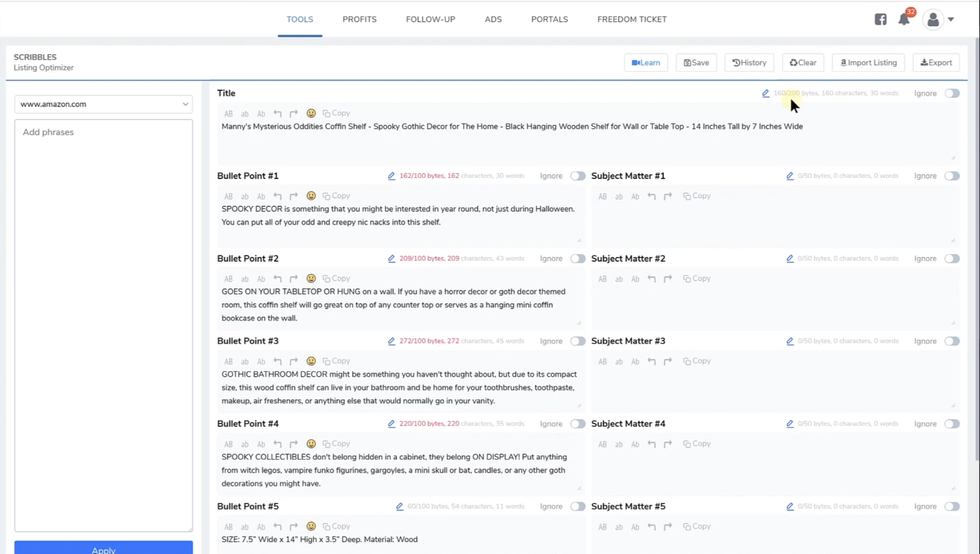
Task: Enable Ignore on Bullet Point #1
Action: pos(577,176)
